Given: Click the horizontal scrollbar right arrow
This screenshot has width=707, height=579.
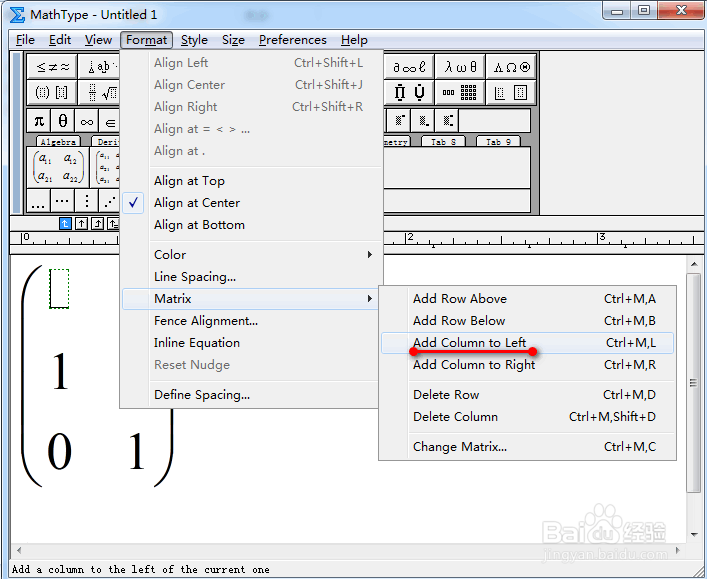Looking at the screenshot, I should point(678,551).
